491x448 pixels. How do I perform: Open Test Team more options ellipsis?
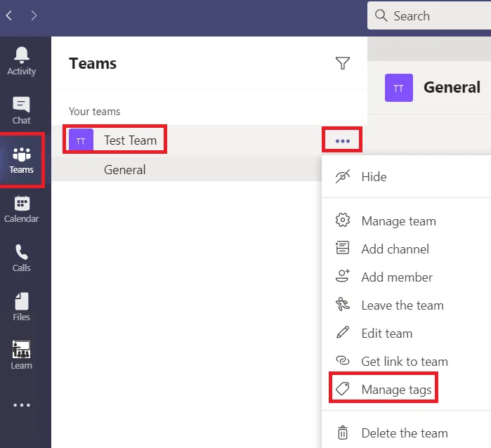(342, 141)
